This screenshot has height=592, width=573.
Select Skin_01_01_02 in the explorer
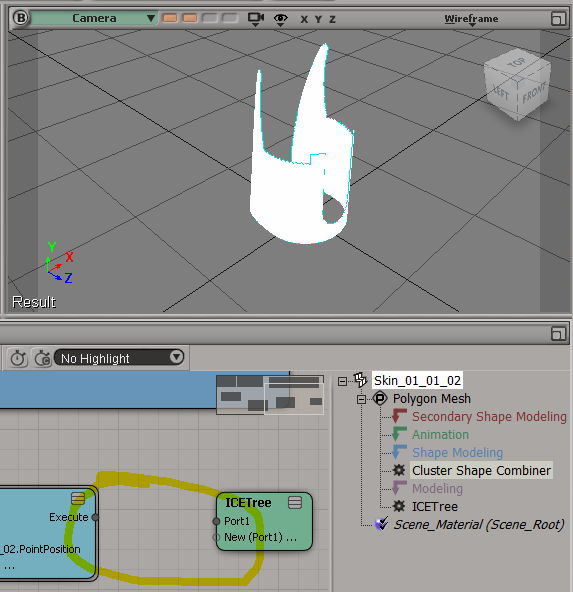(x=417, y=380)
